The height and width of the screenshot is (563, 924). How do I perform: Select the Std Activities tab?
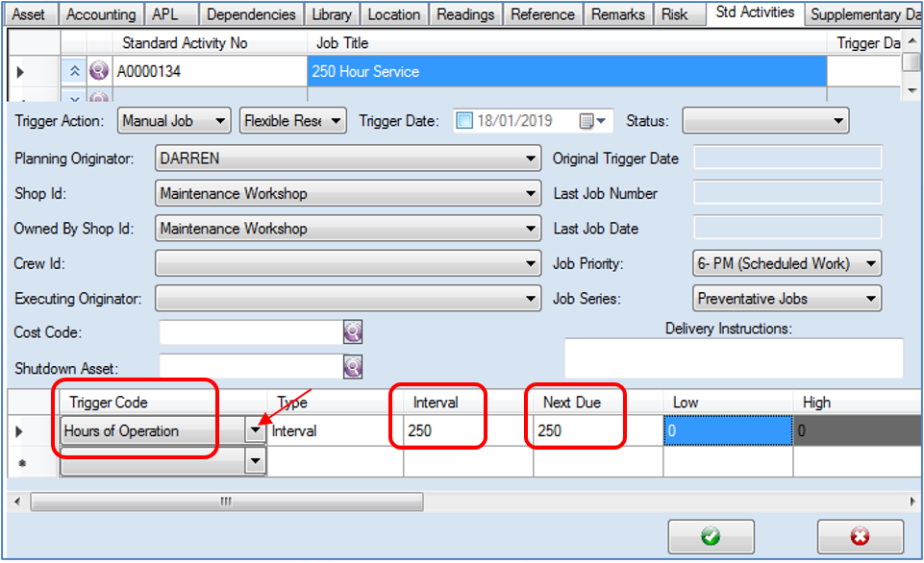755,12
